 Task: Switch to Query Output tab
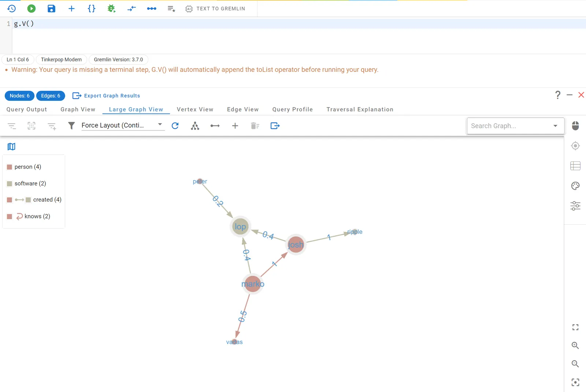pos(27,109)
